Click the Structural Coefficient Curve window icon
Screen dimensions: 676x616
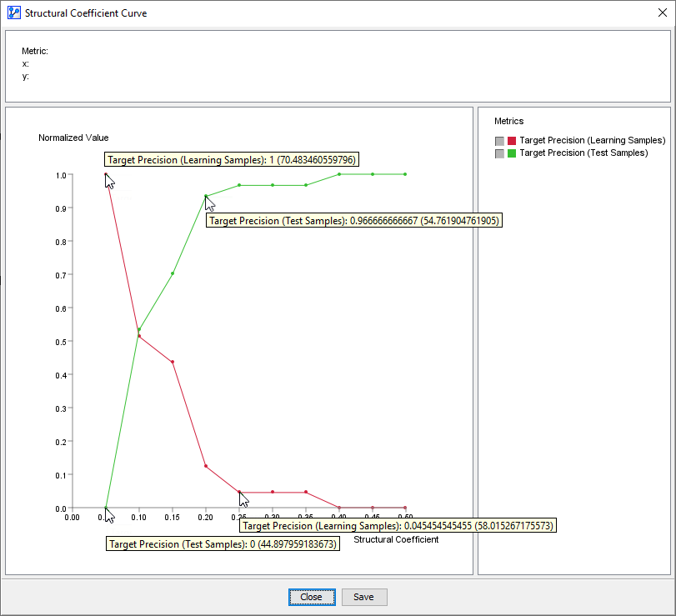coord(13,13)
